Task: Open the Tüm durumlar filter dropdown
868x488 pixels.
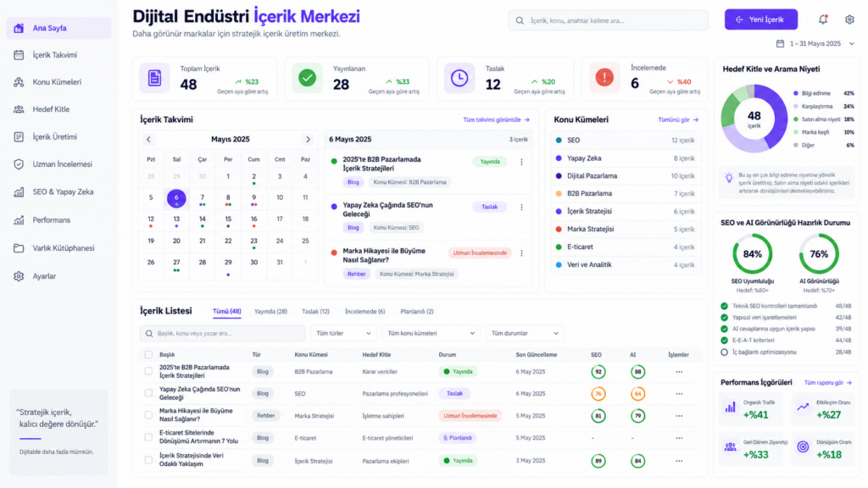Action: pos(525,333)
